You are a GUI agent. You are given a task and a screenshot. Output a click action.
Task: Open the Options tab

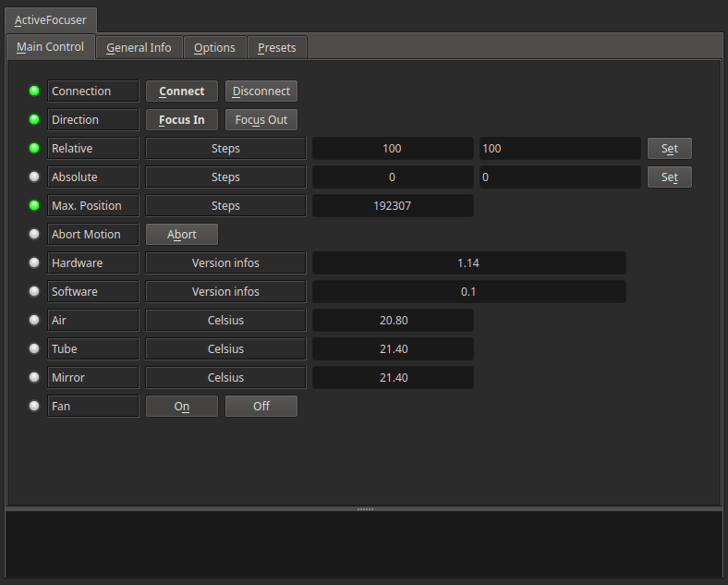pos(214,47)
